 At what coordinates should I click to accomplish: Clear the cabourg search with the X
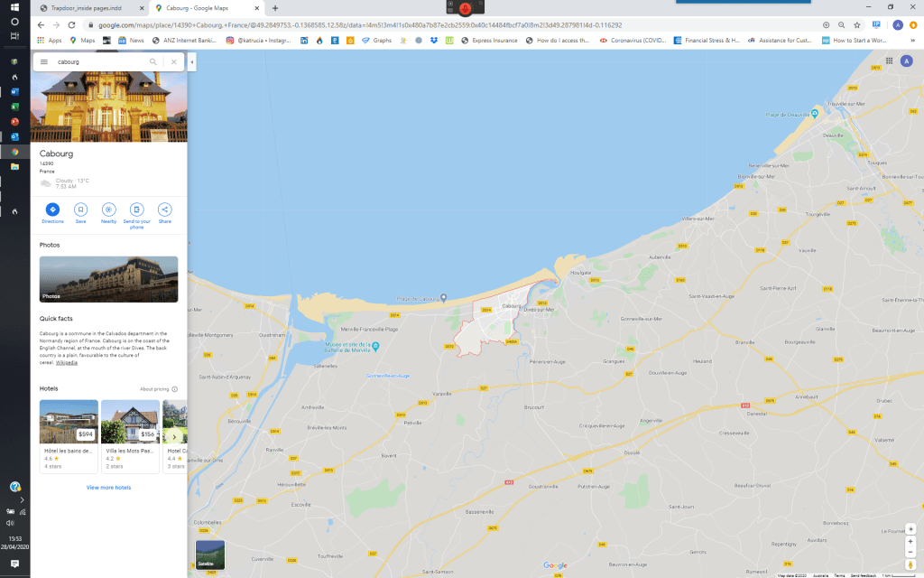pos(174,62)
